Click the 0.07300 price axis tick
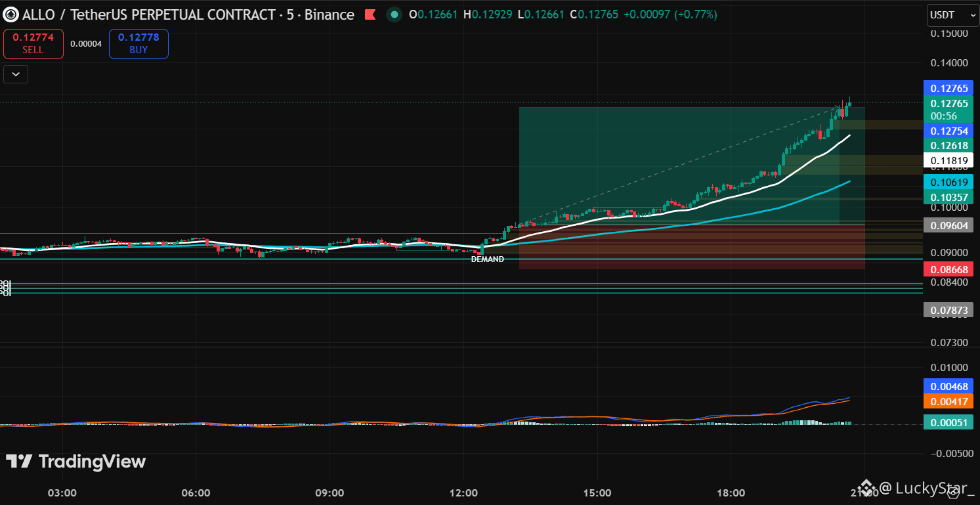 point(949,343)
